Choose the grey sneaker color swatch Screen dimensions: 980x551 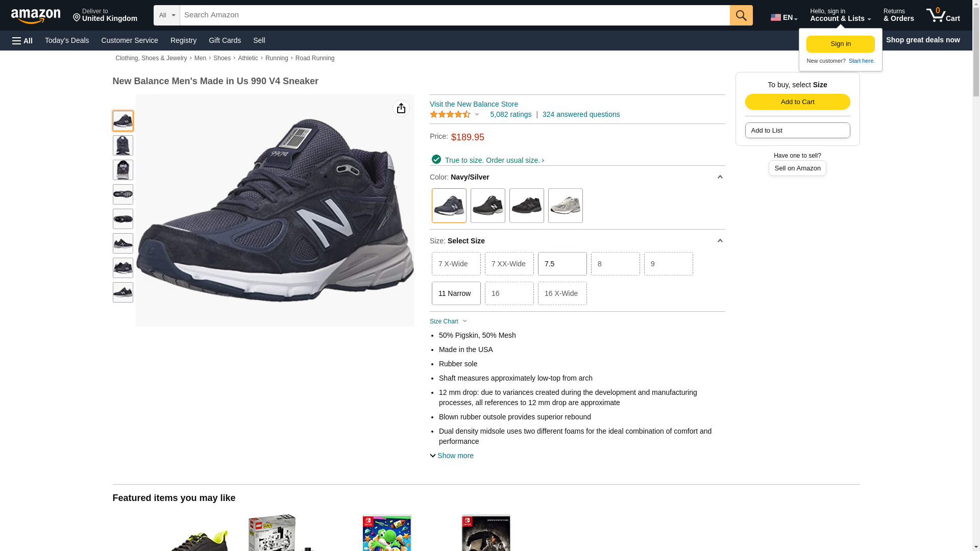[x=565, y=206]
